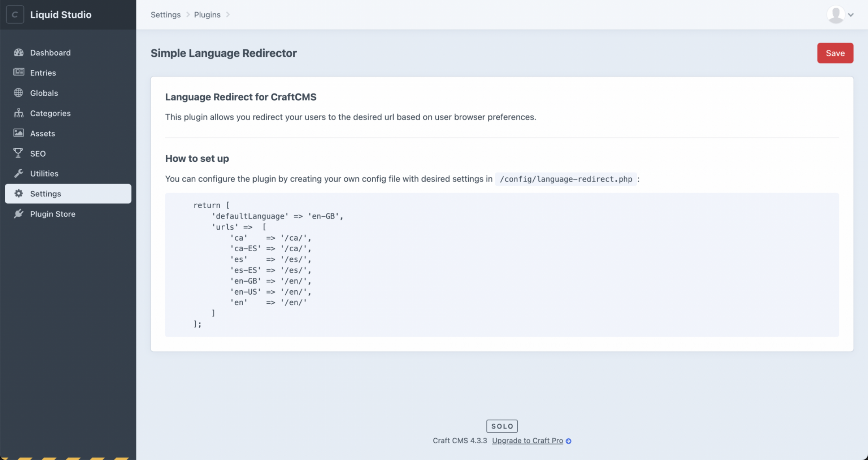Click the SOLO edition badge
The width and height of the screenshot is (868, 460).
tap(502, 426)
